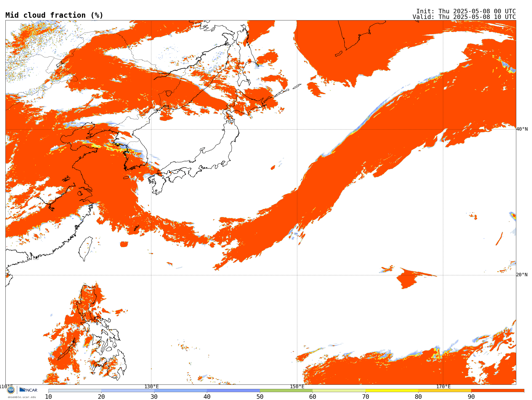Pick the 60-70 pale yellow colorbar segment
The width and height of the screenshot is (532, 400).
point(339,391)
